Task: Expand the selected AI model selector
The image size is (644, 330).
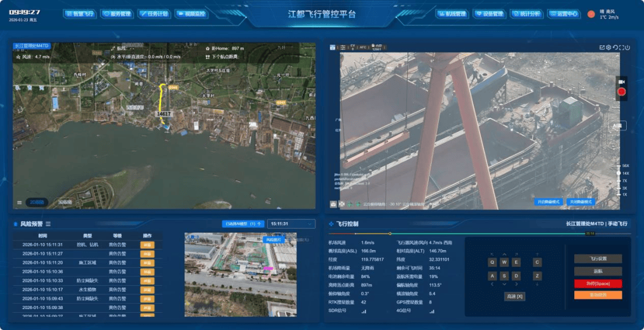Action: click(x=242, y=224)
